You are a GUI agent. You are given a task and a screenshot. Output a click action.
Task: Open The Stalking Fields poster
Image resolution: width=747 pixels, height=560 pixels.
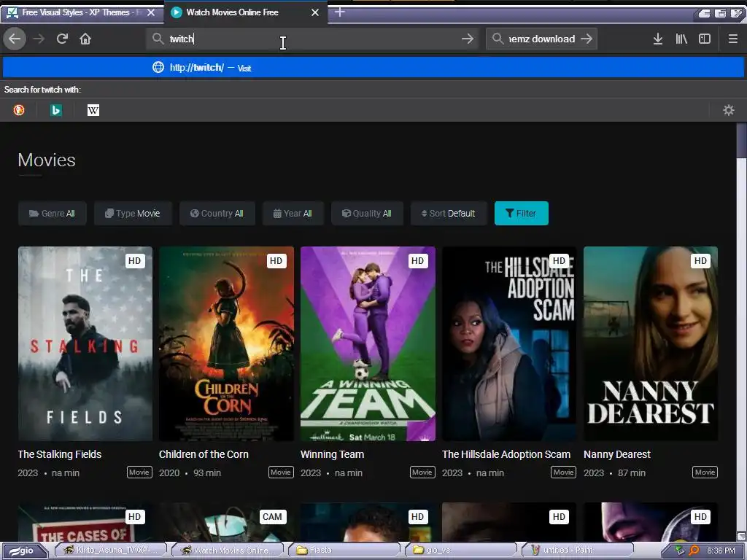(85, 343)
